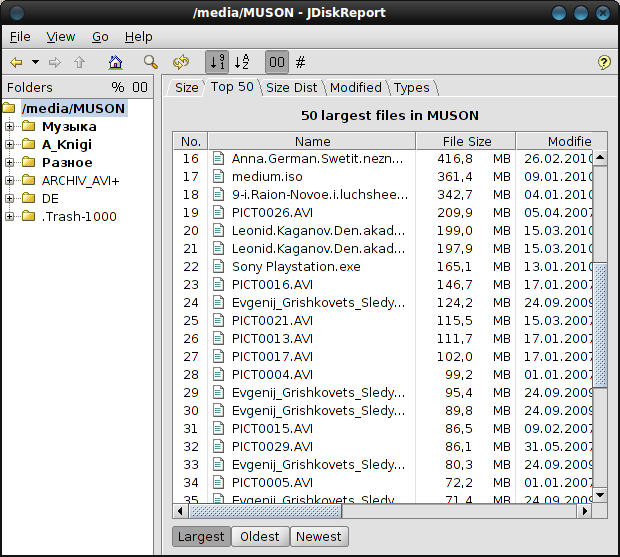Screen dimensions: 620x557
Task: Click the scroll right arrow
Action: pos(585,511)
